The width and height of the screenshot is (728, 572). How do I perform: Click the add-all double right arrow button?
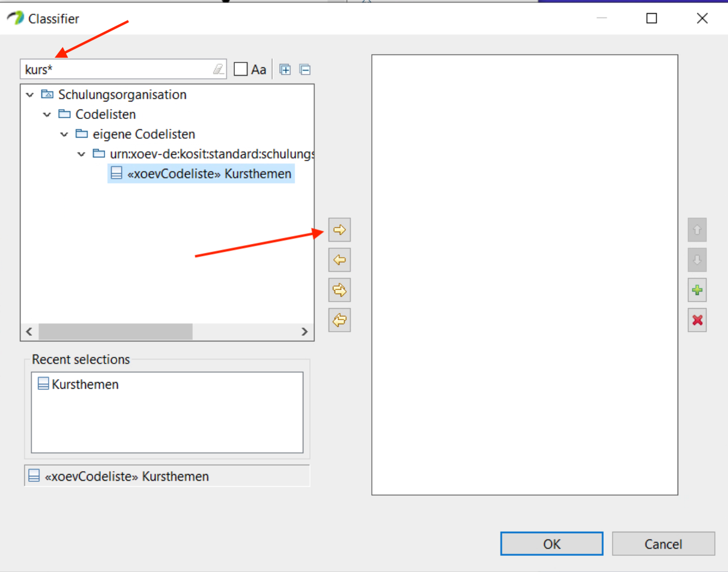pos(339,290)
